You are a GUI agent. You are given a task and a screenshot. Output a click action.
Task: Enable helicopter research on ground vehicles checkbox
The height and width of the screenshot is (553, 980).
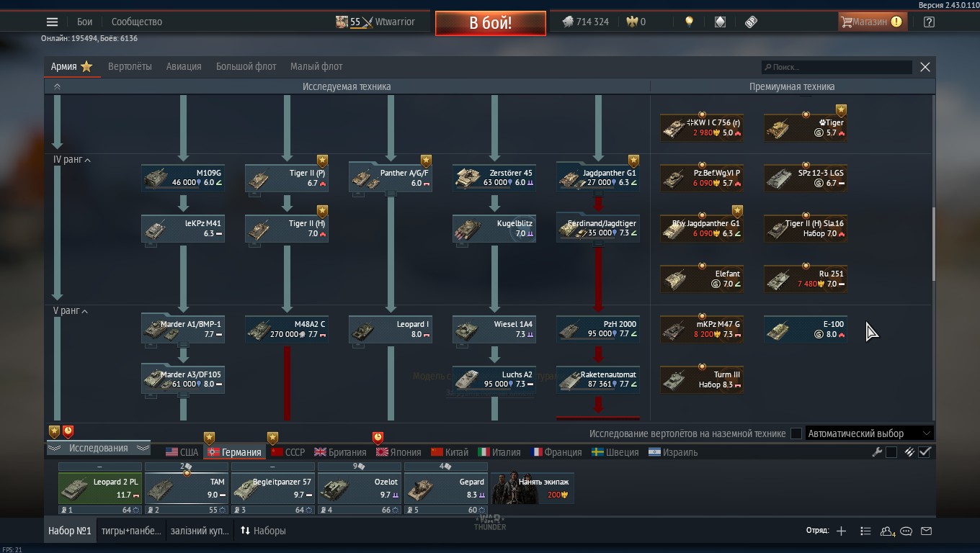[796, 433]
